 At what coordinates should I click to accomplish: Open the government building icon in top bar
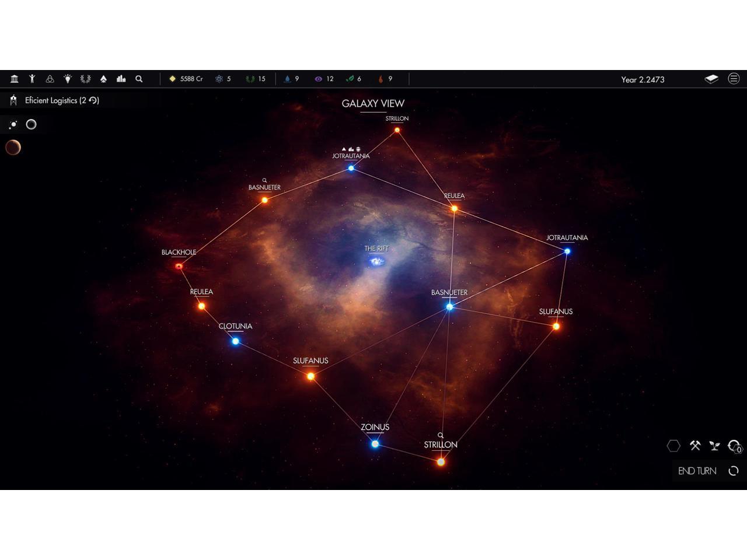coord(15,79)
